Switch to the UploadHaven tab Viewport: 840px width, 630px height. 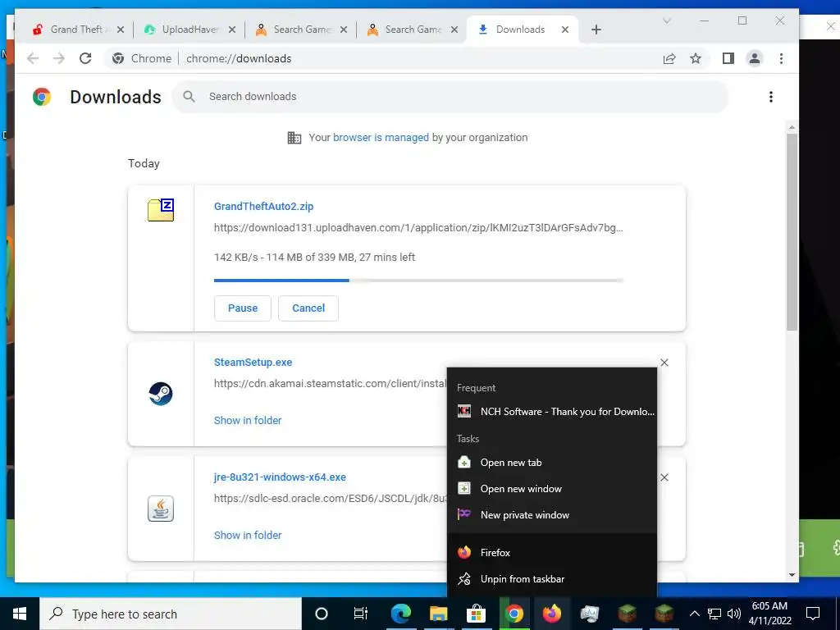(189, 30)
